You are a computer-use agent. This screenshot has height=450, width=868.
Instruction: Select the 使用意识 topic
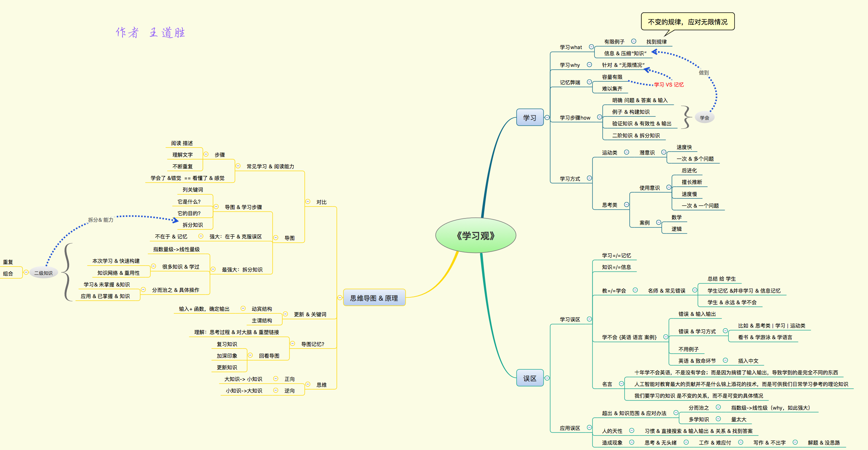[649, 188]
